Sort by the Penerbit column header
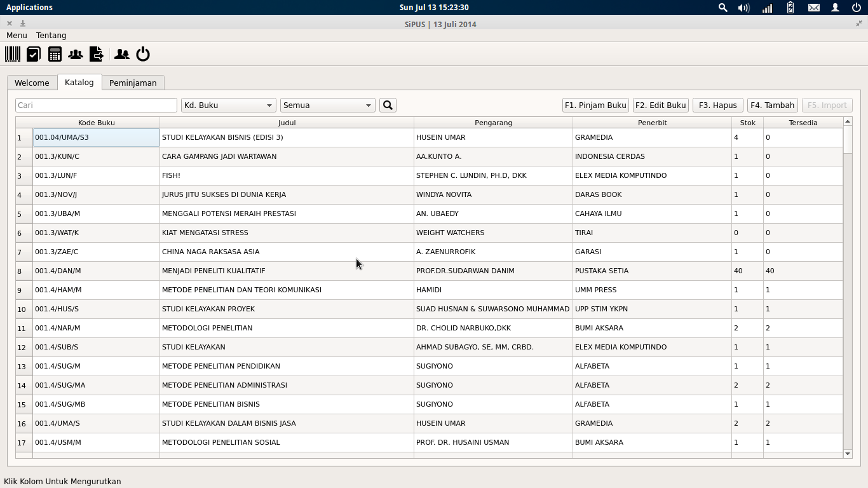Viewport: 868px width, 488px height. (653, 123)
